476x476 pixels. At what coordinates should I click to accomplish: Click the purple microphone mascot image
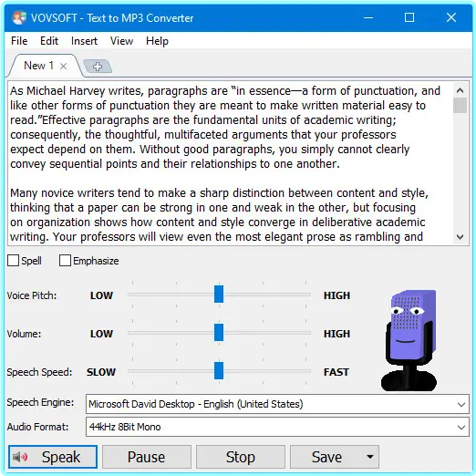point(409,340)
